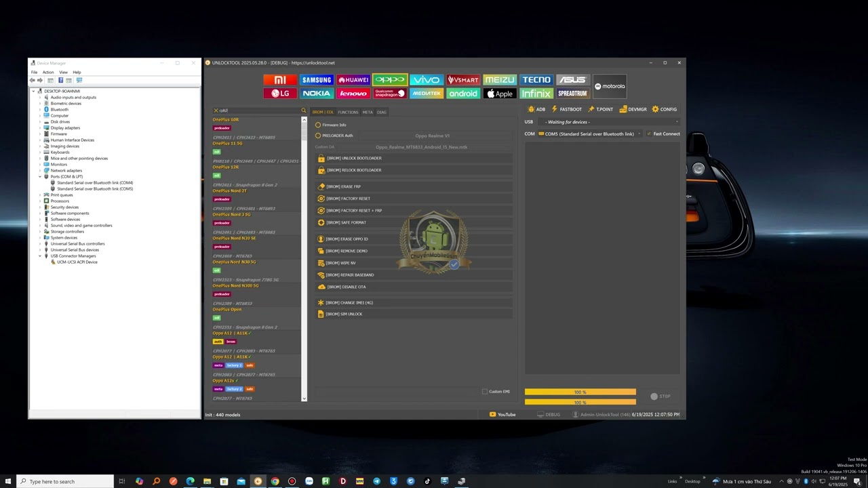Open the CONFIG settings

pos(665,109)
